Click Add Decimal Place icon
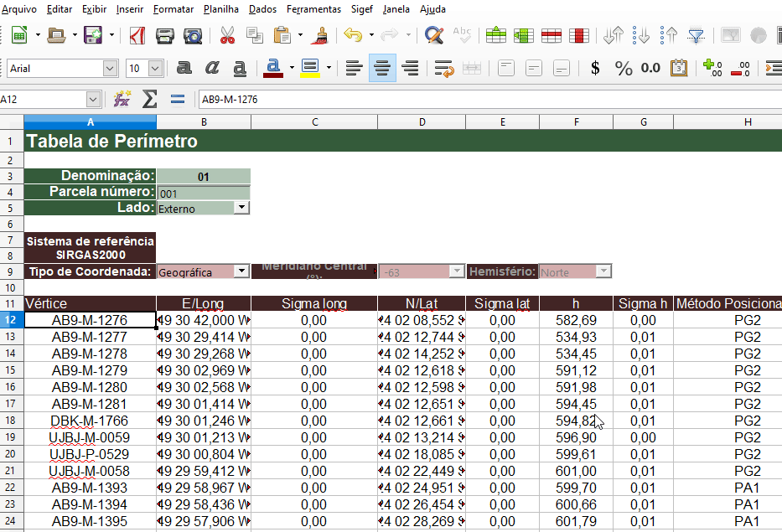 (x=712, y=68)
